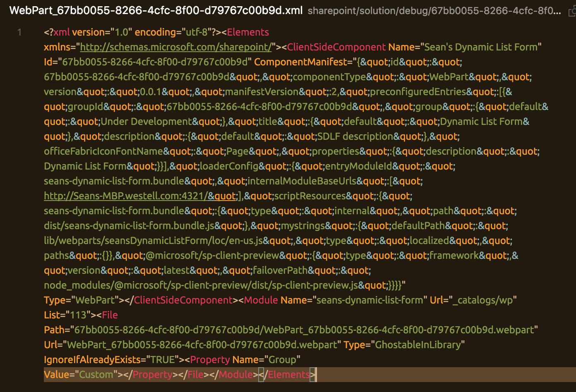The image size is (576, 392).
Task: Click the sharepoint/solution/debug path label in tab
Action: [x=434, y=11]
